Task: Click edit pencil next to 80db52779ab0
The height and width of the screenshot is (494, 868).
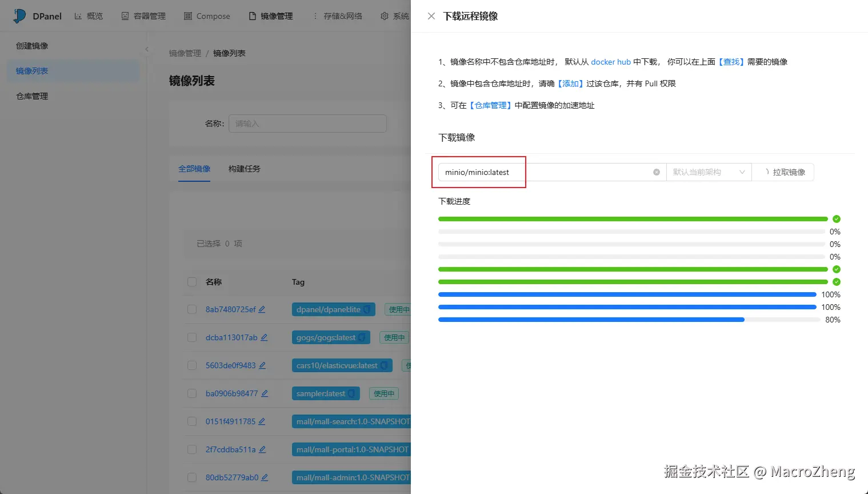Action: (x=265, y=477)
